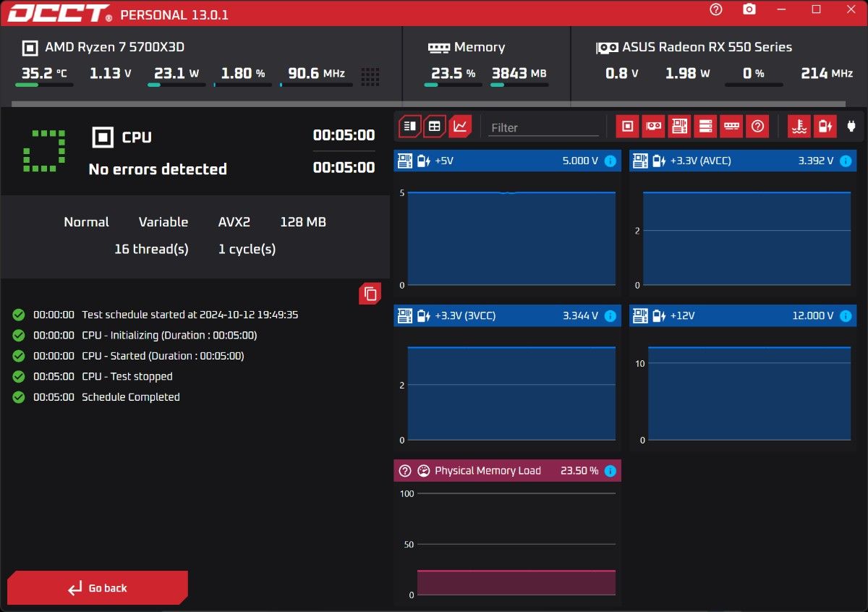Viewport: 868px width, 612px height.
Task: Click the Memory 3843 MB reading
Action: [519, 73]
